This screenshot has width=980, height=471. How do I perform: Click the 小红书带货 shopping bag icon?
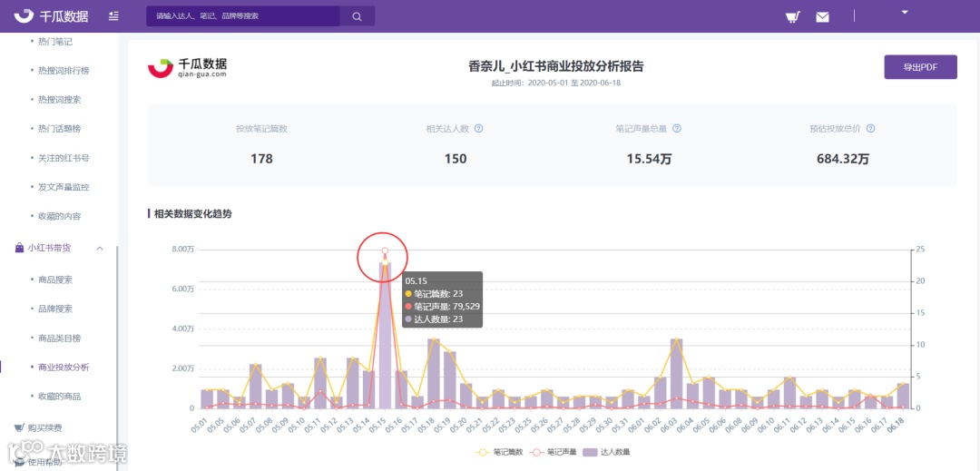click(x=19, y=248)
